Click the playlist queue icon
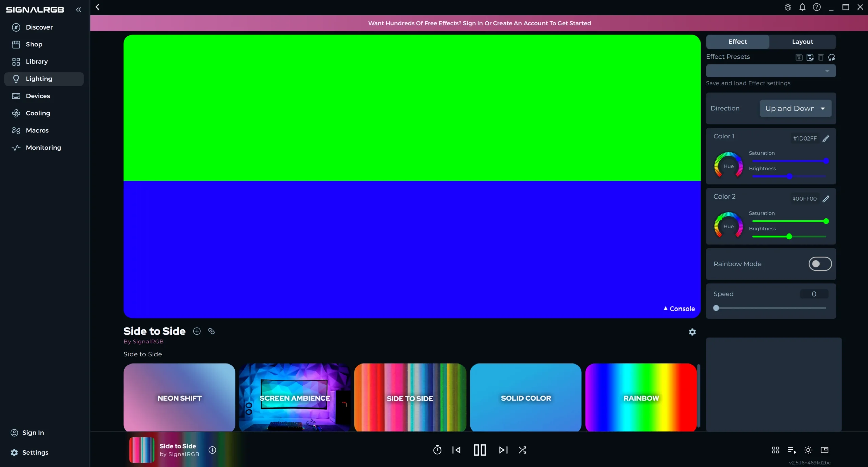 [x=792, y=450]
